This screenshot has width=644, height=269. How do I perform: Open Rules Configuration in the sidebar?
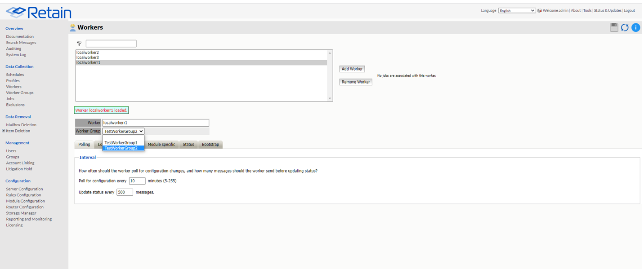click(x=23, y=195)
